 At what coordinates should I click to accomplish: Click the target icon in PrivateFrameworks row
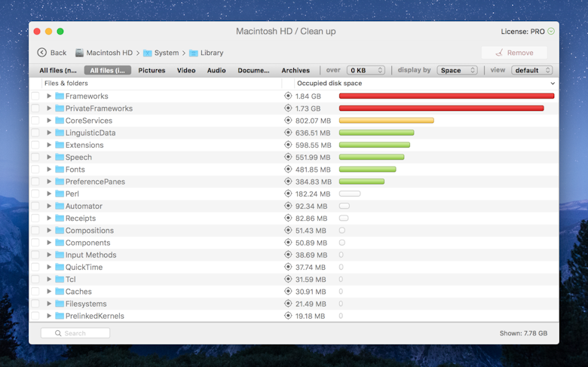coord(288,109)
